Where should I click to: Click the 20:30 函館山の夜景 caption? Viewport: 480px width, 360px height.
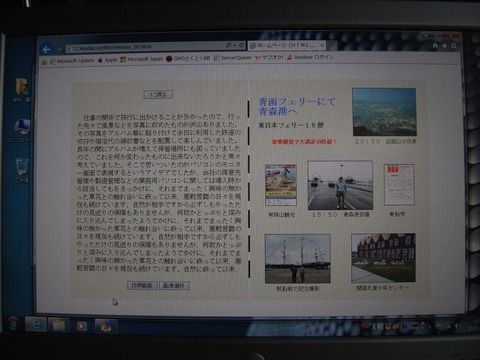(385, 141)
